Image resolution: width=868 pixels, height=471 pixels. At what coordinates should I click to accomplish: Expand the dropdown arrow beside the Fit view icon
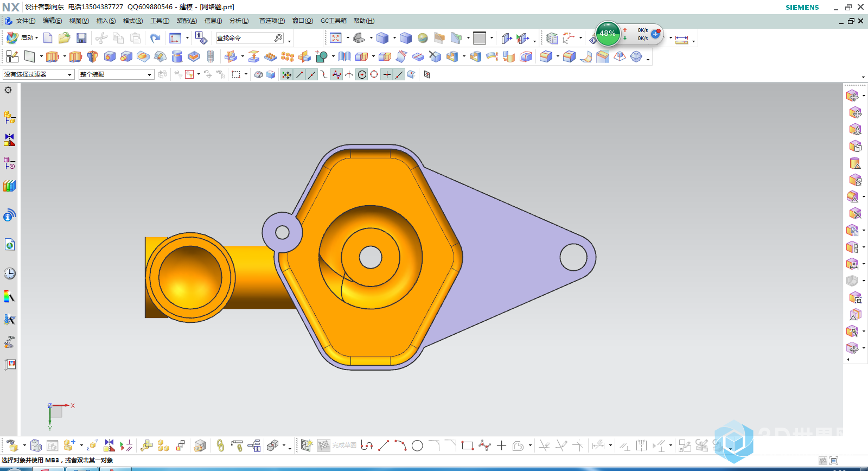[348, 38]
